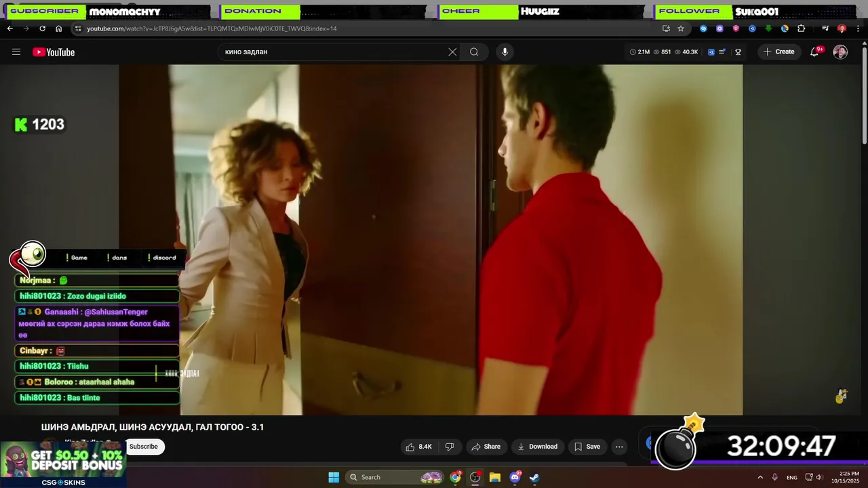Screen dimensions: 868x488
Task: Open browser home page
Action: click(58, 28)
